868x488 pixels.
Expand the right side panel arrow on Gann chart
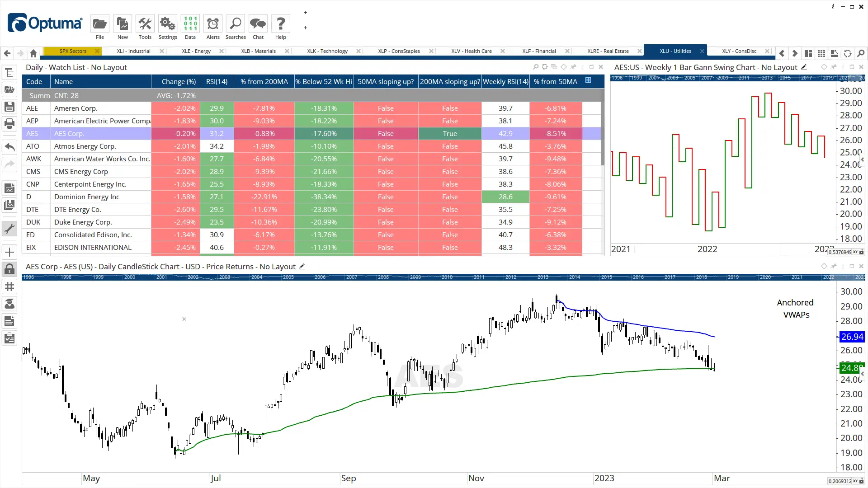click(x=863, y=160)
